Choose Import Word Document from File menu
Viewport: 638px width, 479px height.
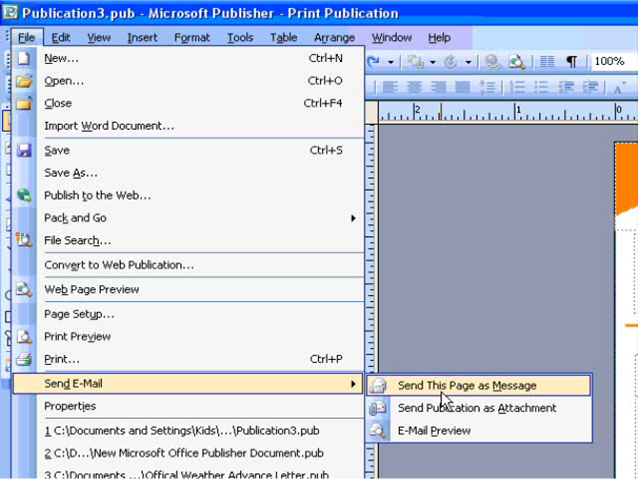click(x=188, y=126)
